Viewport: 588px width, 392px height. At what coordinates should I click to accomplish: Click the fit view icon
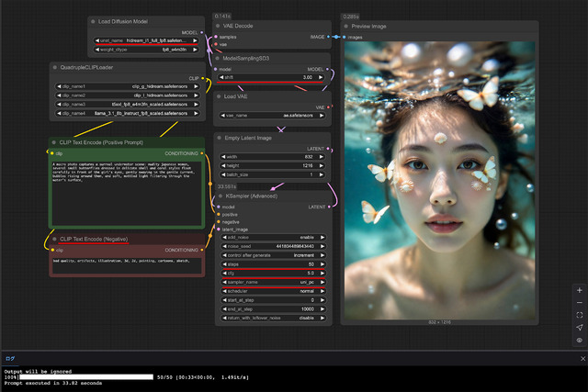pos(579,315)
